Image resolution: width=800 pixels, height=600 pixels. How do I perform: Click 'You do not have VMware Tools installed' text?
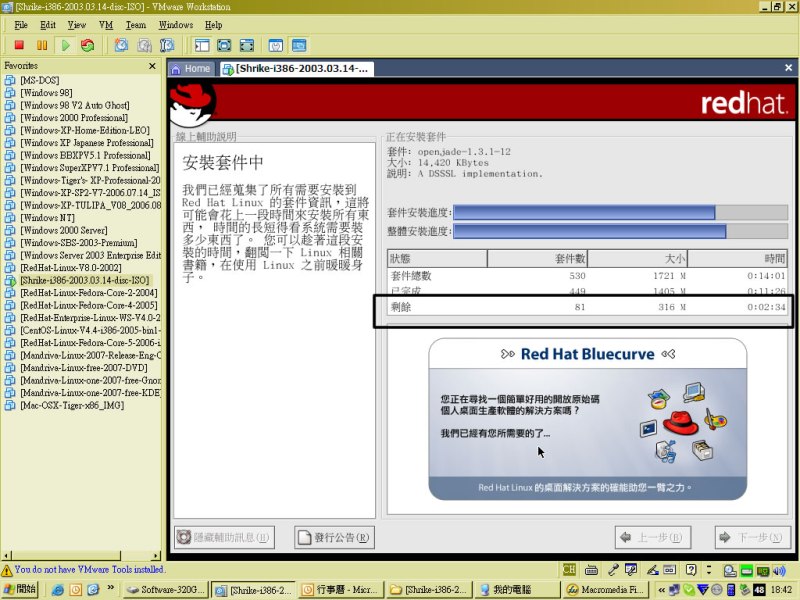[x=89, y=569]
